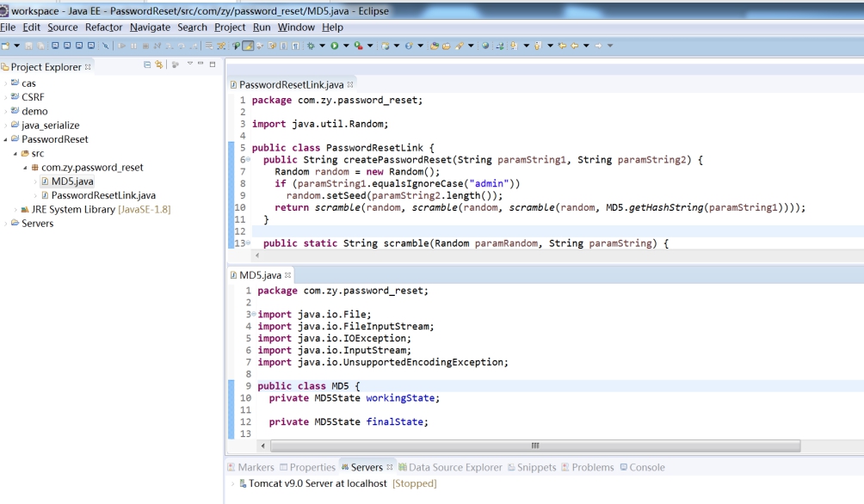Close the Servers view tab
The width and height of the screenshot is (864, 504).
click(x=390, y=467)
